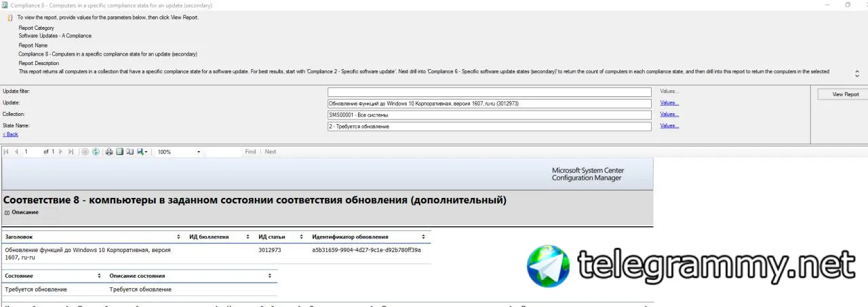Go to the next report page
The image size is (868, 307).
click(60, 152)
